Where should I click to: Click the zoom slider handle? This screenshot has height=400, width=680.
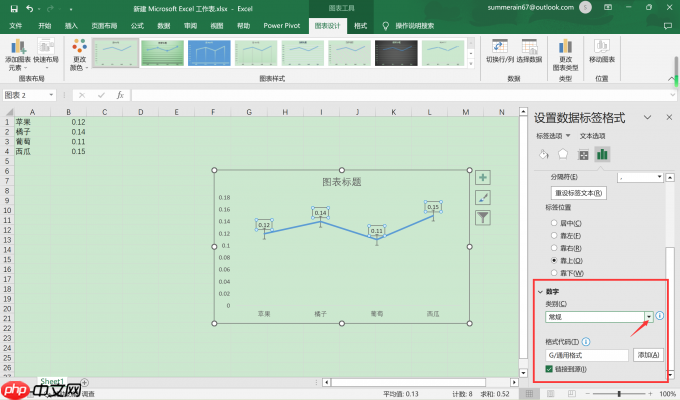[x=619, y=393]
